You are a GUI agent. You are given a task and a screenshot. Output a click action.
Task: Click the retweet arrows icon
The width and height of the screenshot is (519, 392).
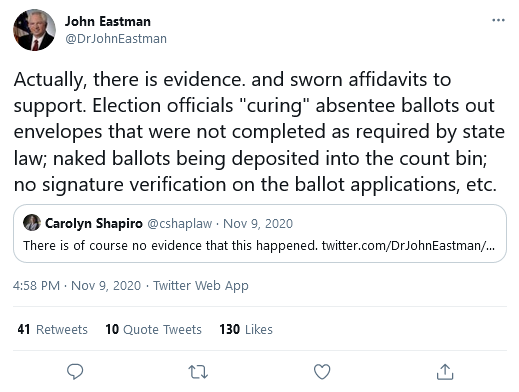[x=198, y=372]
